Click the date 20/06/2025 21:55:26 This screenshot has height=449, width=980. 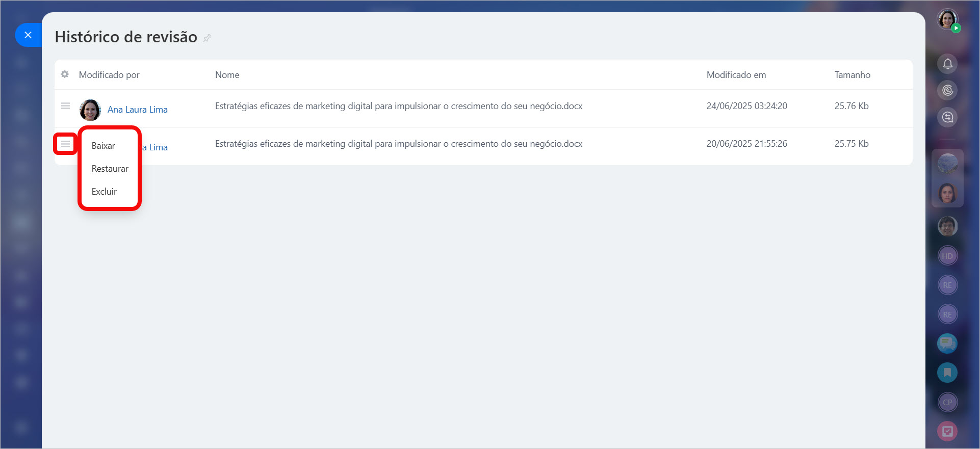[x=747, y=144]
